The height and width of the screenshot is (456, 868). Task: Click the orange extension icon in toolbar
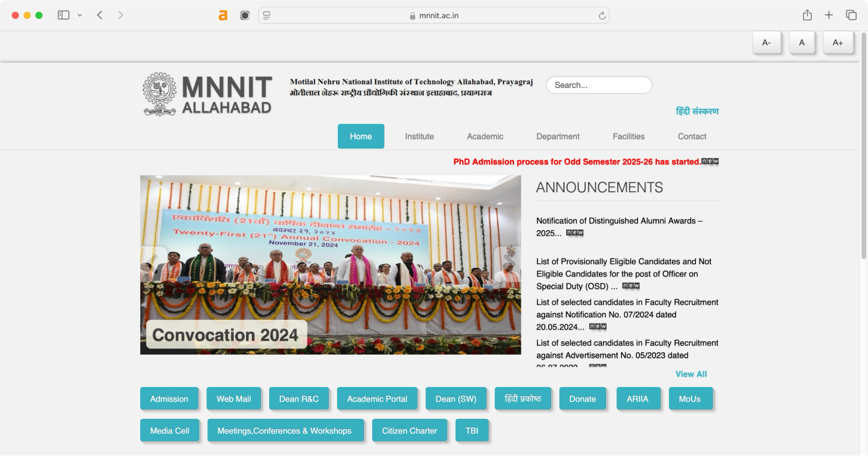(x=223, y=15)
